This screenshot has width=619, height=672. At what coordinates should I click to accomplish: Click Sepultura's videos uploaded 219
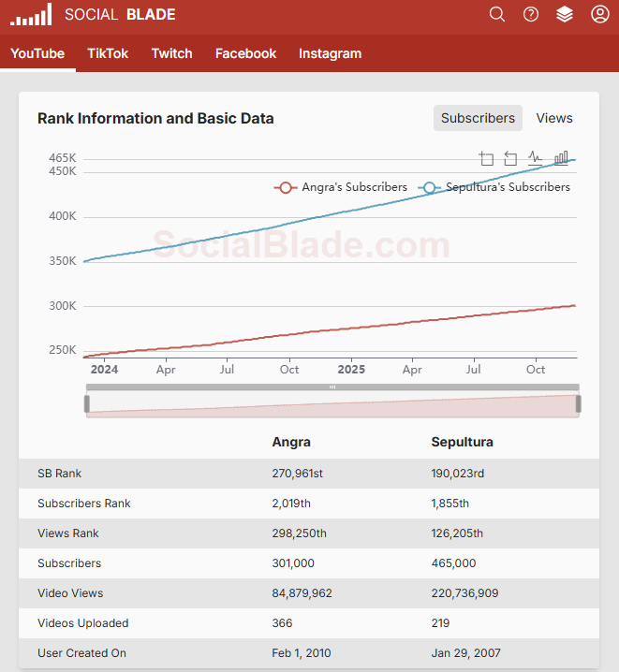coord(441,623)
